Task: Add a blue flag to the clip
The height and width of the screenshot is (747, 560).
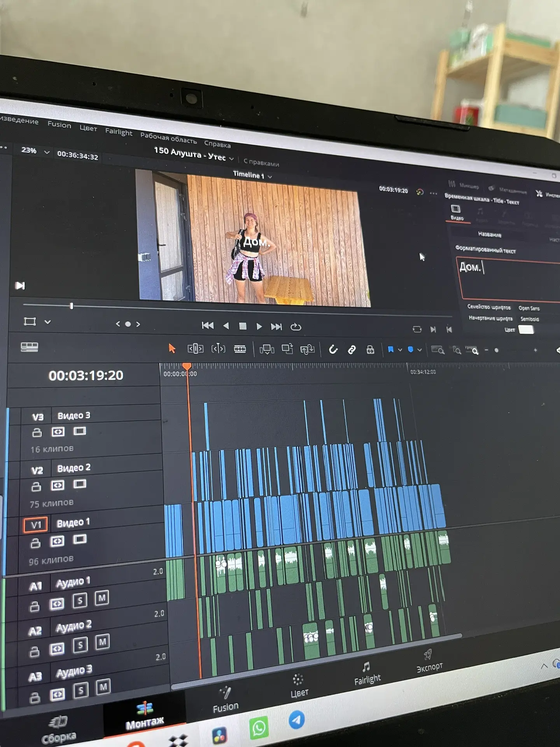Action: (x=391, y=350)
